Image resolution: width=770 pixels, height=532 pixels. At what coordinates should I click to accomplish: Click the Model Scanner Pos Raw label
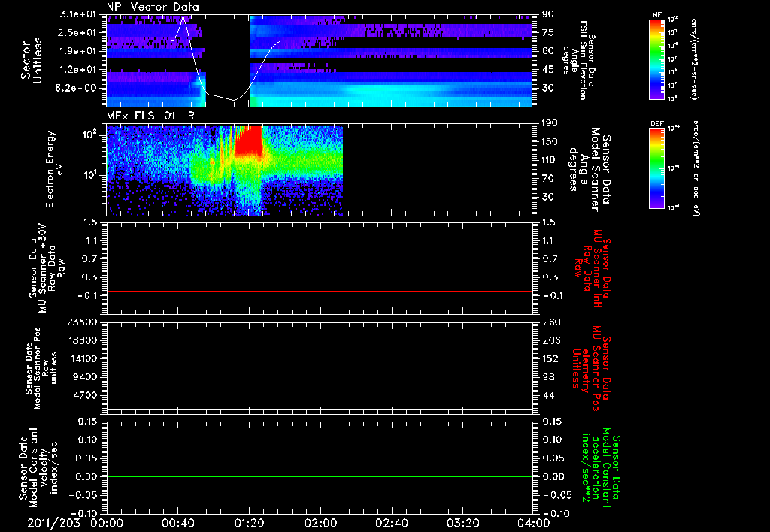click(x=41, y=368)
